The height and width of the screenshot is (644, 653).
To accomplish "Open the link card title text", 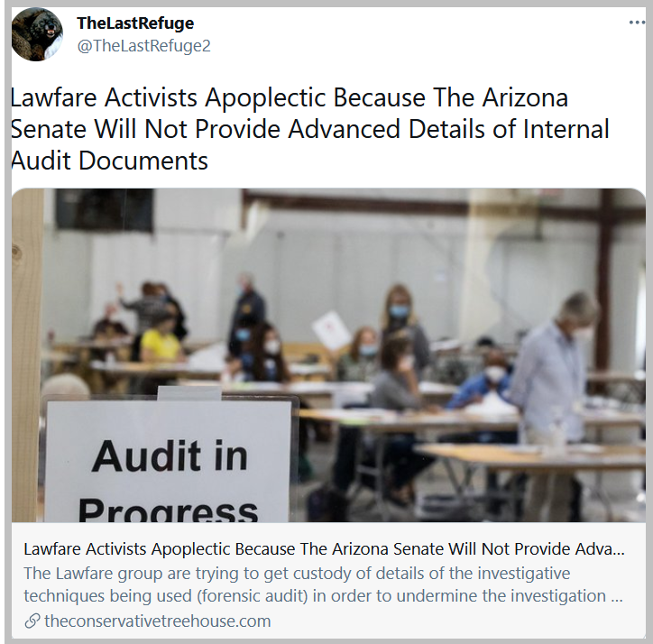I will [324, 549].
